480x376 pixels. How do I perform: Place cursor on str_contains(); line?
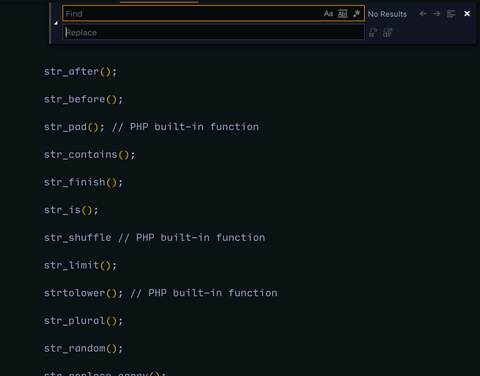click(90, 155)
